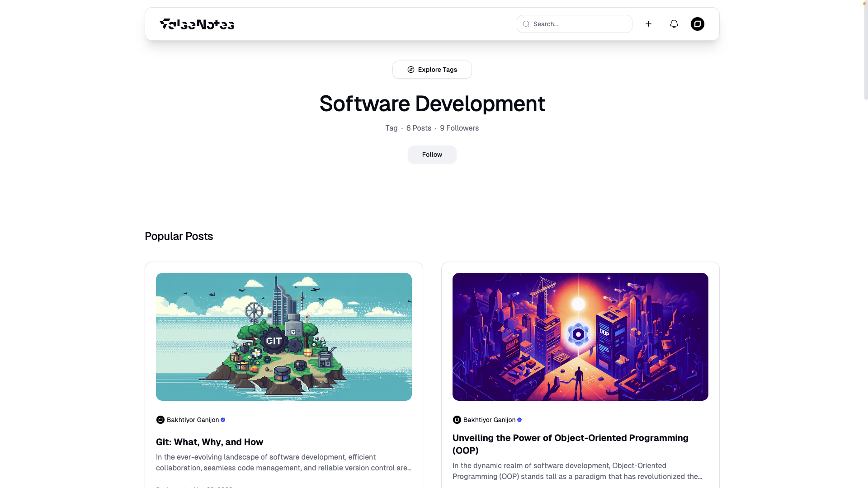868x488 pixels.
Task: Click the Software Development heading
Action: tap(432, 103)
